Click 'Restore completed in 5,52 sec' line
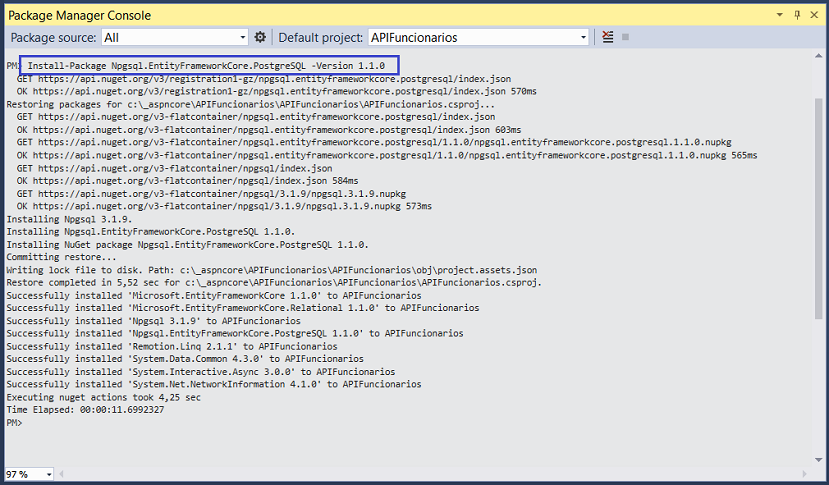 pyautogui.click(x=274, y=282)
